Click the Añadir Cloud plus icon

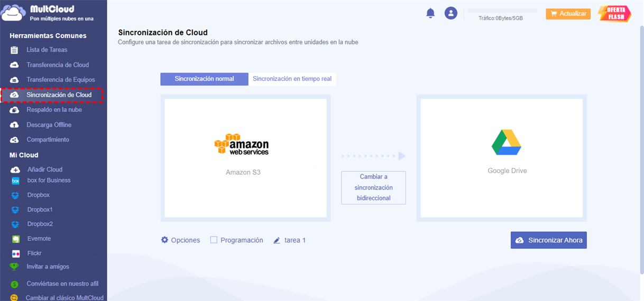click(15, 170)
